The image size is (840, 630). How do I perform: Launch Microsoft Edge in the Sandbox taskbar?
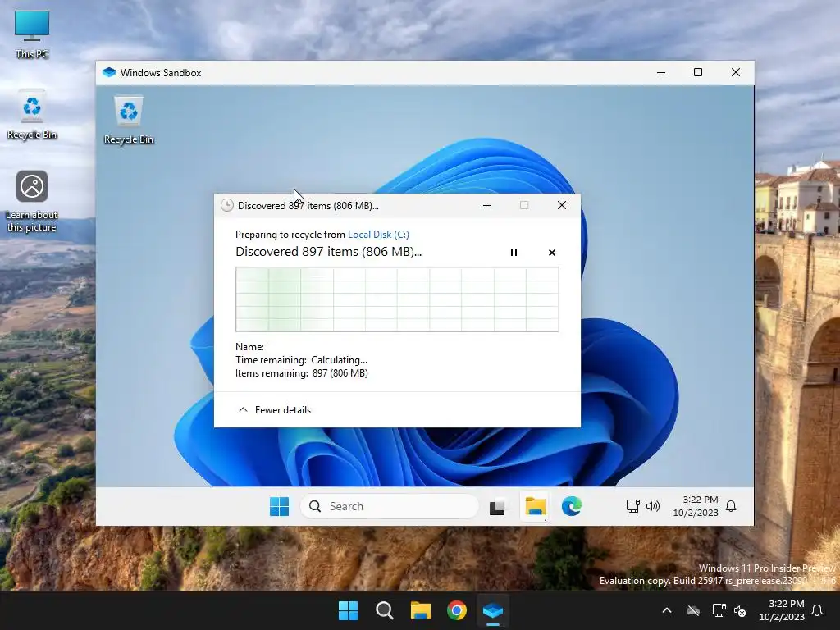pos(572,506)
